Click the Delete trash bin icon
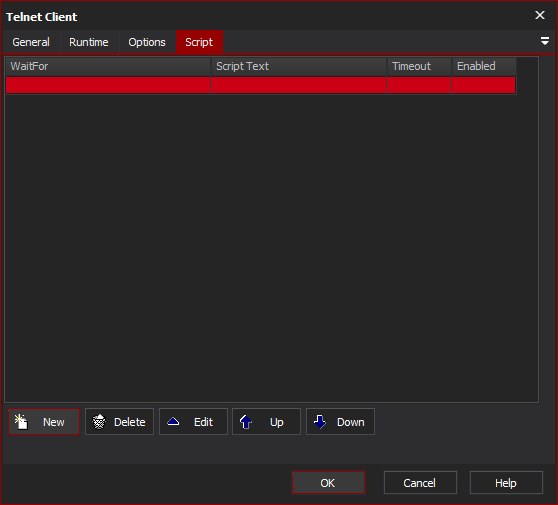Viewport: 558px width, 505px height. (x=99, y=422)
